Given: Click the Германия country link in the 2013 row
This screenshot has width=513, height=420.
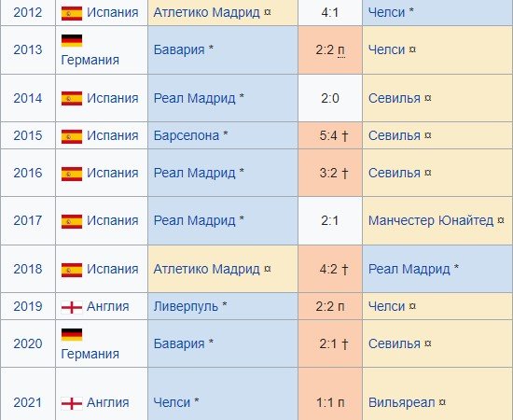Looking at the screenshot, I should 90,61.
